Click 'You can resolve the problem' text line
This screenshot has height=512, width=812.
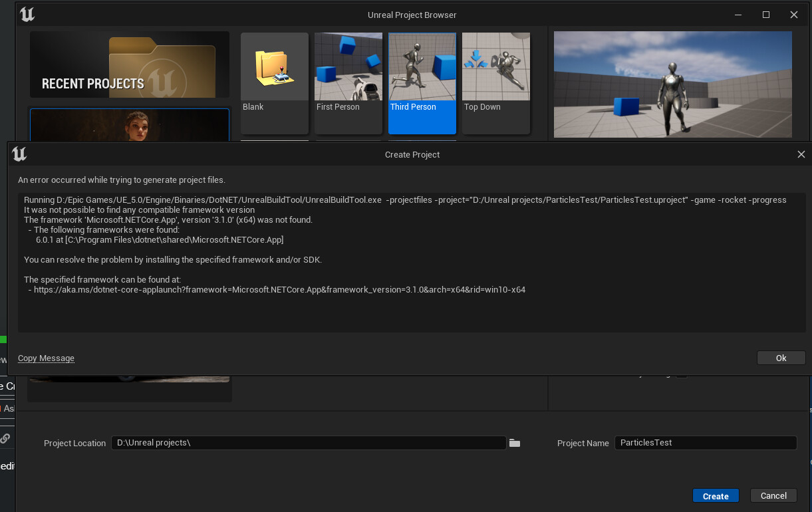[x=173, y=260]
